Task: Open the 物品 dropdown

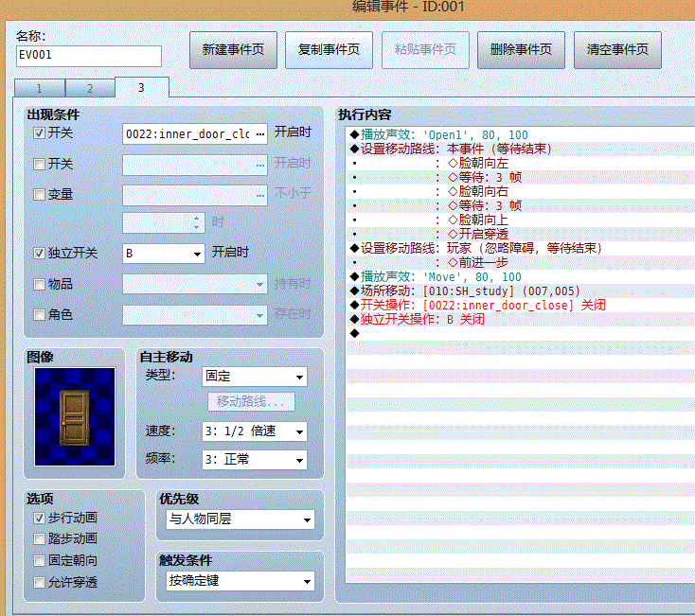Action: point(195,284)
